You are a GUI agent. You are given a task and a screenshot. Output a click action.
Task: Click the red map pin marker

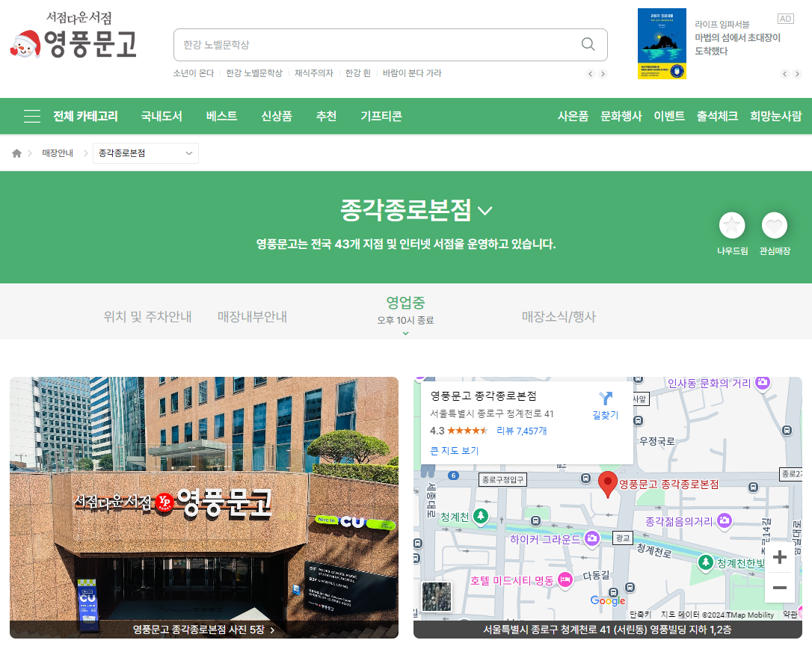[x=607, y=485]
